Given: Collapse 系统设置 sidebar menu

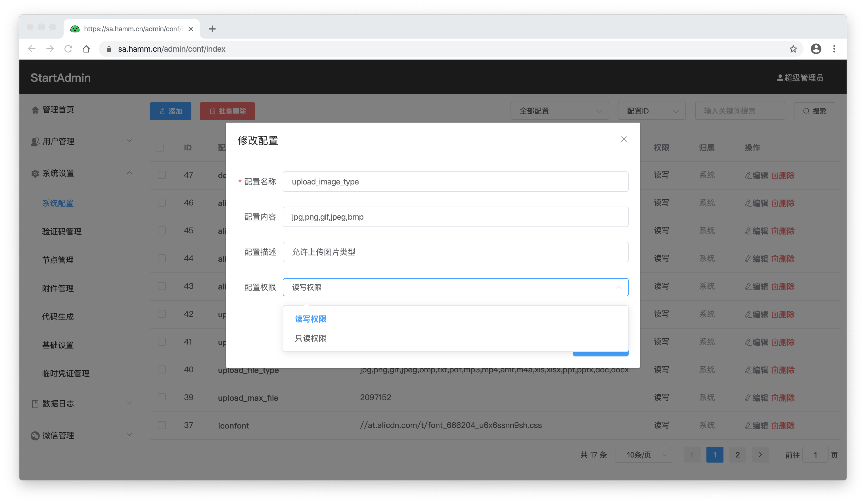Looking at the screenshot, I should 81,173.
